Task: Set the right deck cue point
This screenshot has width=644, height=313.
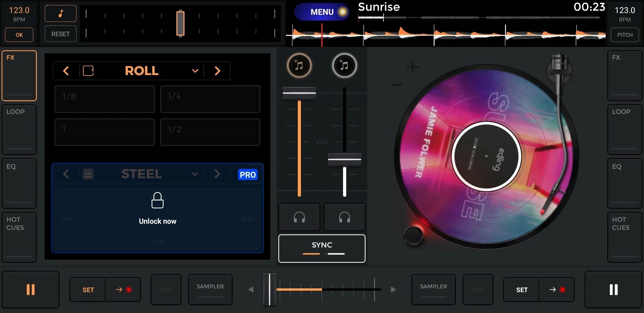Action: pos(521,290)
